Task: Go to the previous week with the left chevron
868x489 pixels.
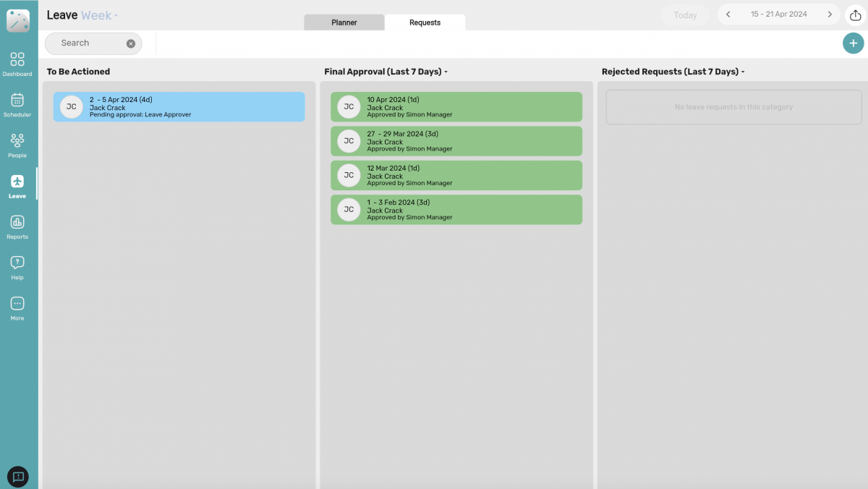Action: (x=728, y=14)
